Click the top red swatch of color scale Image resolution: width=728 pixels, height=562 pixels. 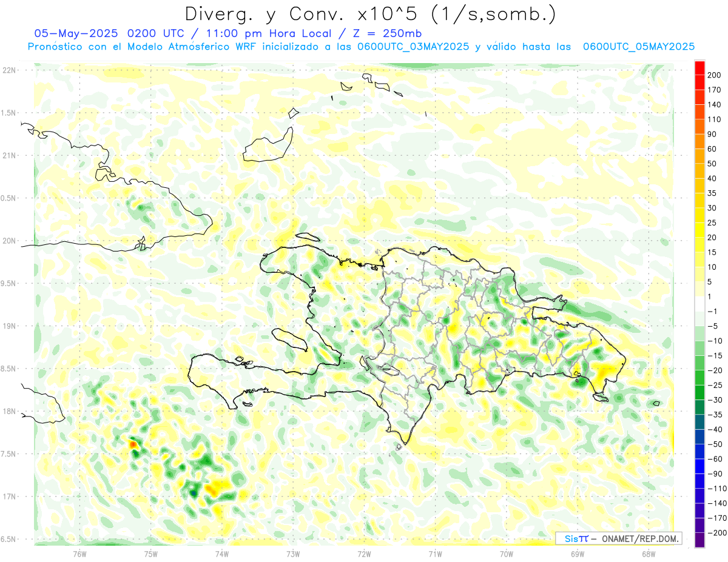(699, 67)
